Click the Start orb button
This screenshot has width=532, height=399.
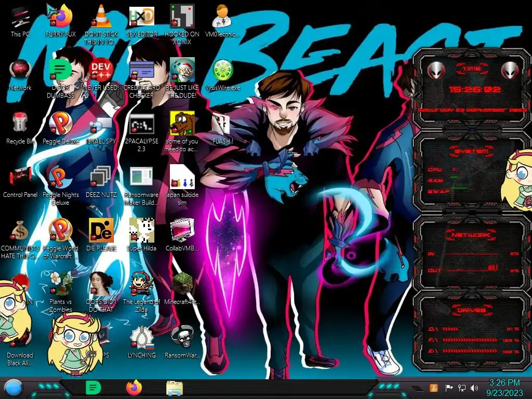[x=13, y=388]
